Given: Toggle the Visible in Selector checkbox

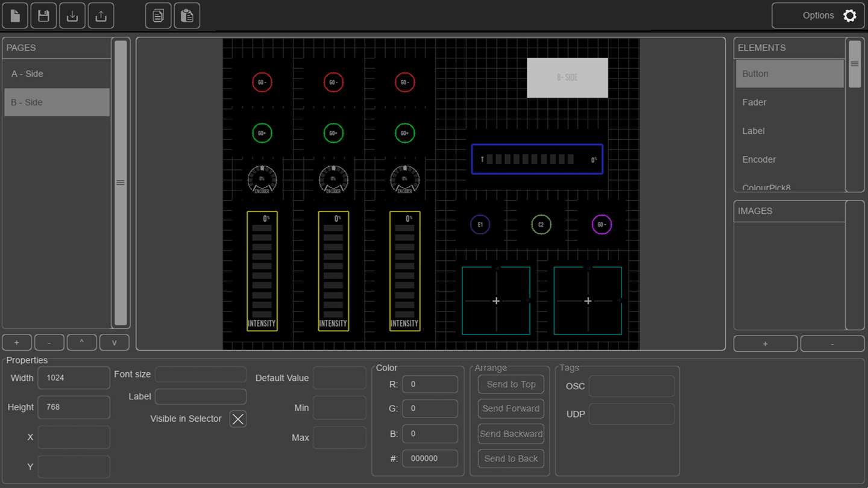Looking at the screenshot, I should pyautogui.click(x=238, y=419).
